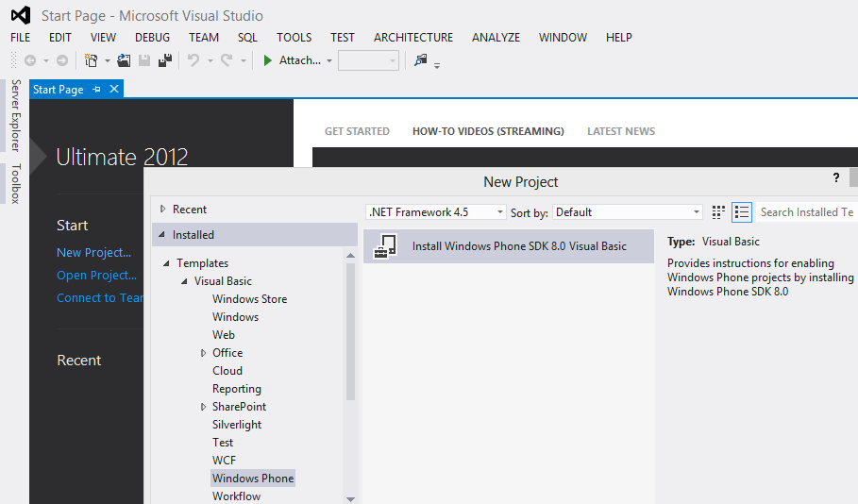
Task: Click the green Start debugging arrow
Action: coord(267,60)
